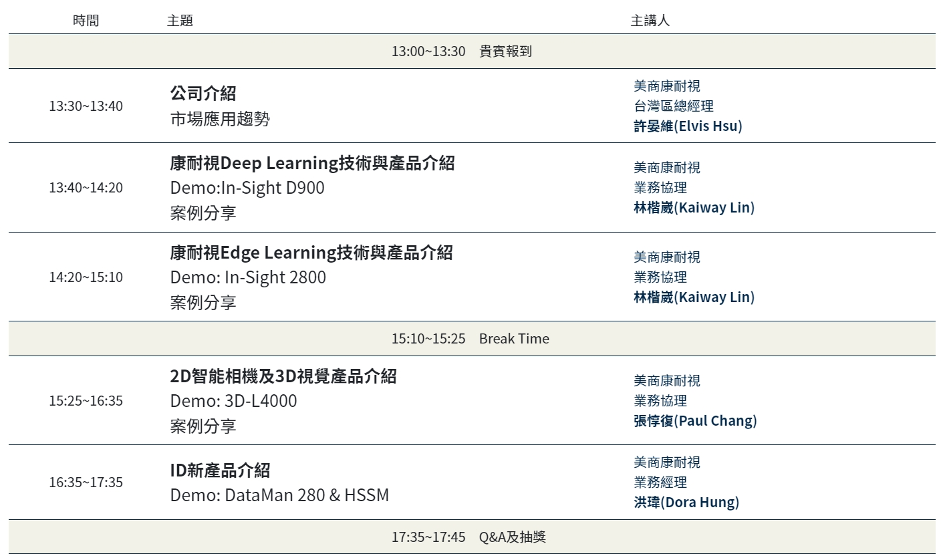Click 案例分享 under the Edge Learning session
The image size is (941, 560).
(203, 303)
